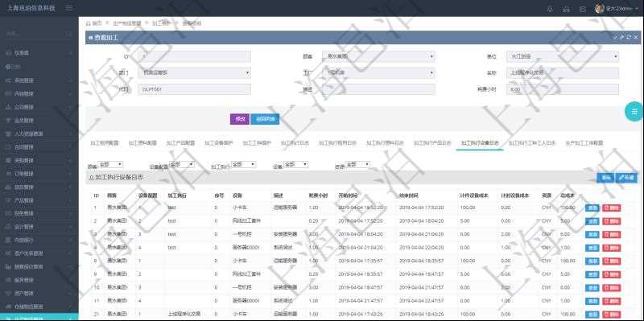Viewport: 644px width, 321px height.
Task: Click the pin icon in panel header
Action: pyautogui.click(x=621, y=37)
